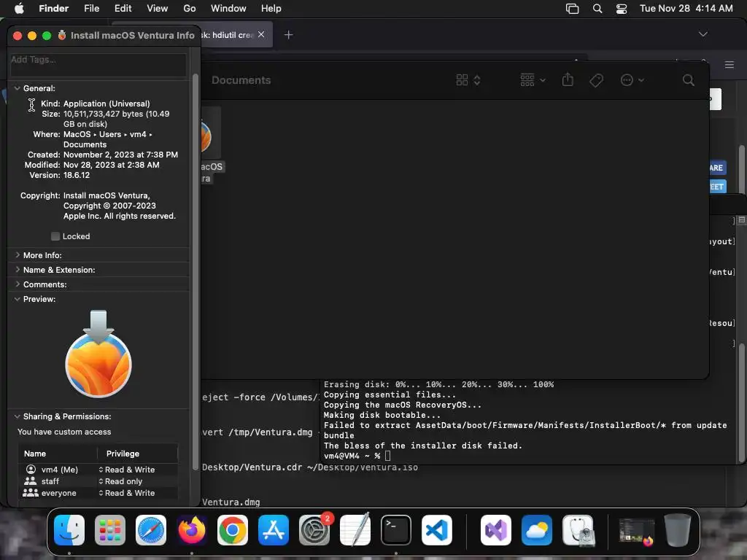Open Spotlight search in menu bar
The image size is (747, 560).
[597, 9]
